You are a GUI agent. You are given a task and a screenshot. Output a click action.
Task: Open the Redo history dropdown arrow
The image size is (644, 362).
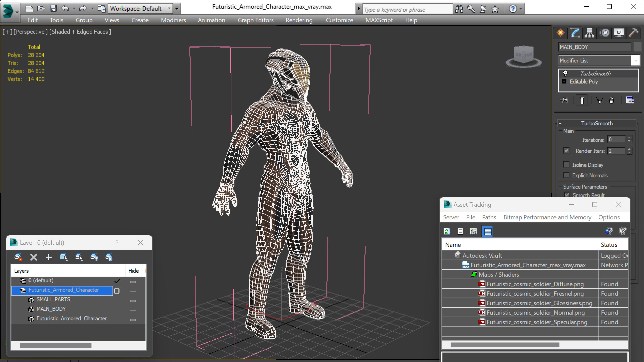92,8
